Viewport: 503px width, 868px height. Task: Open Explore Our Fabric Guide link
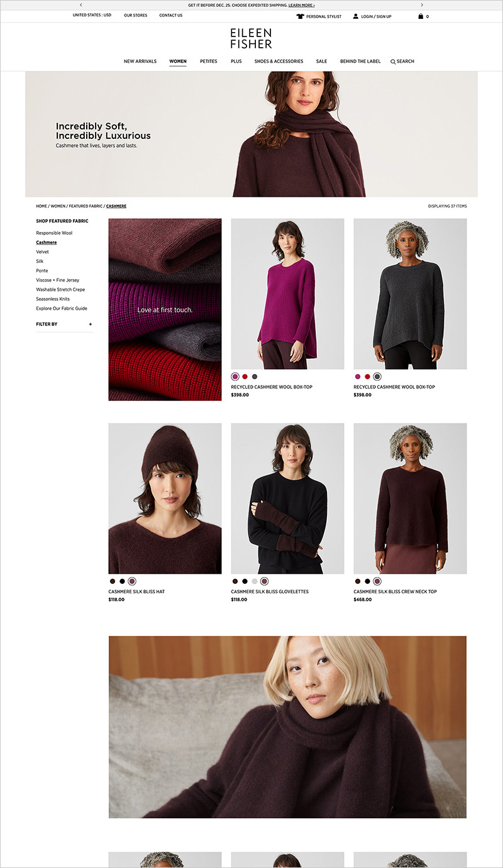click(62, 309)
